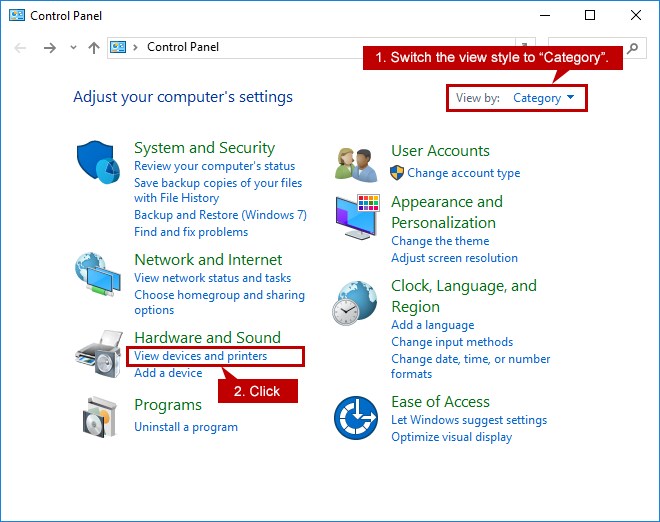Click the Appearance and Personalization monitor icon

pyautogui.click(x=357, y=217)
